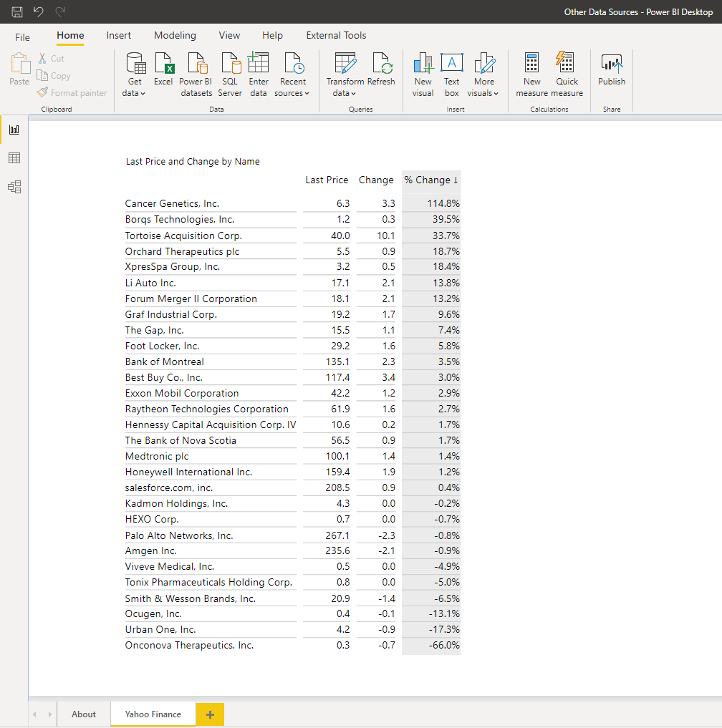
Task: Select Hennessy Capital Acquisition Corp. IV row
Action: tap(211, 424)
